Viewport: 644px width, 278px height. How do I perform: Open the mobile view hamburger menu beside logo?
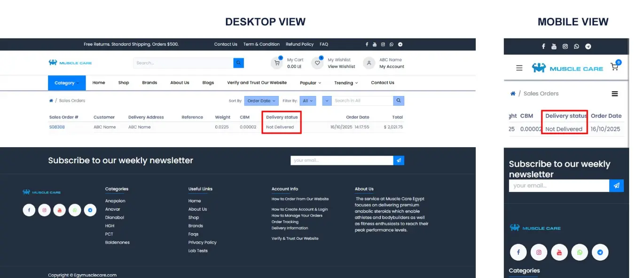(519, 68)
